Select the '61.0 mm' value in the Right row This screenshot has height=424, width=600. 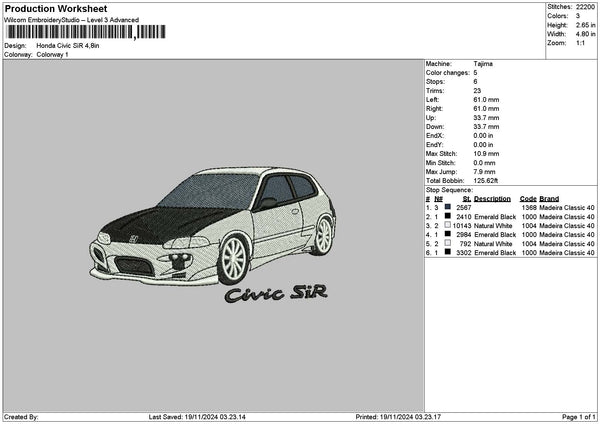(x=486, y=109)
